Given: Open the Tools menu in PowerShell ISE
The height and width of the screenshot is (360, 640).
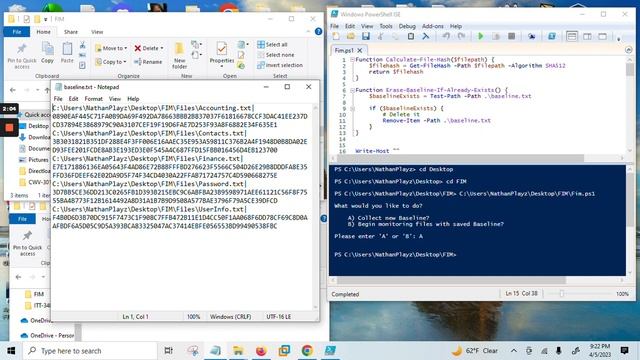Looking at the screenshot, I should click(386, 26).
